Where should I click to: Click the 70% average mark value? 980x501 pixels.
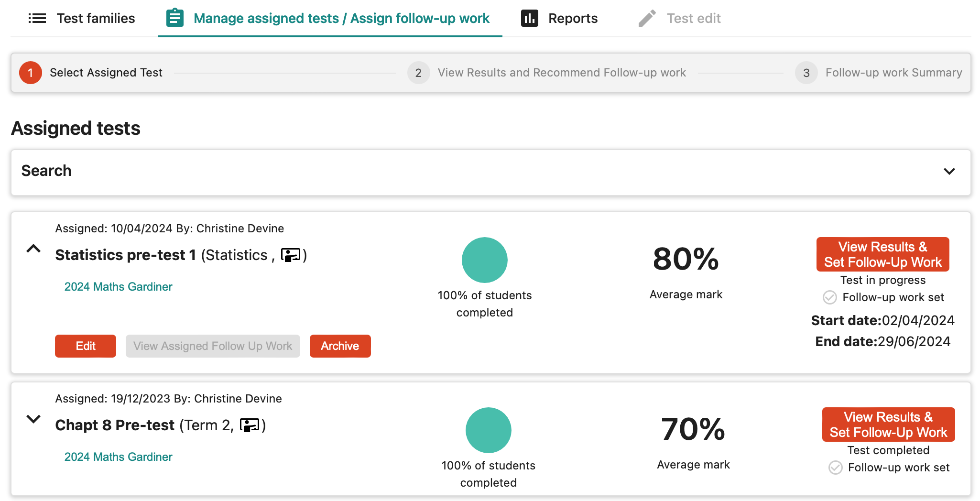click(693, 429)
